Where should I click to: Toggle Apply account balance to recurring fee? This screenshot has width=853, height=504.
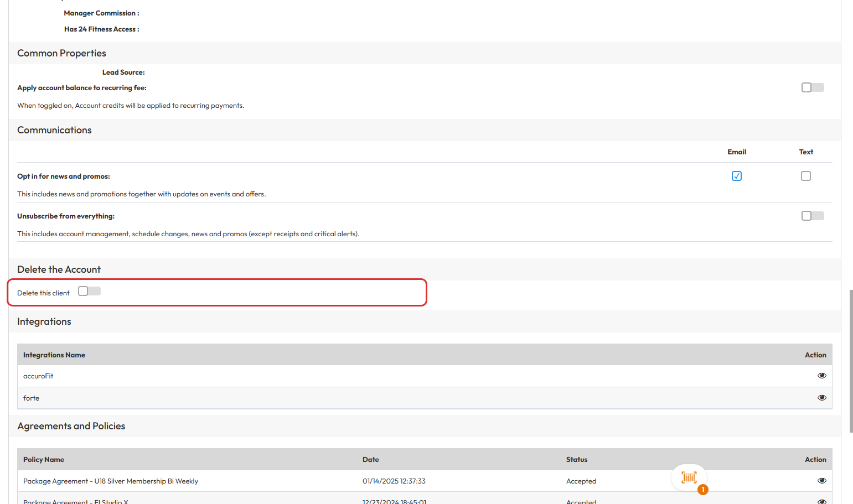[812, 87]
